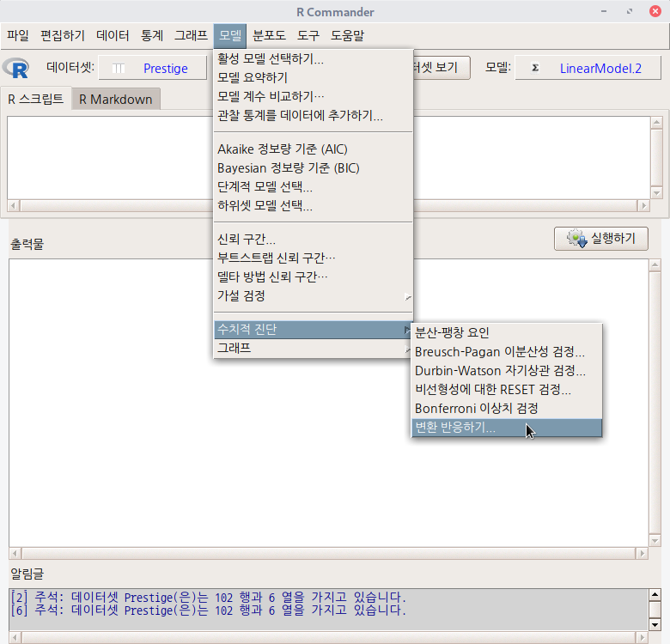Close the R Commander window
This screenshot has width=670, height=644.
coord(655,11)
